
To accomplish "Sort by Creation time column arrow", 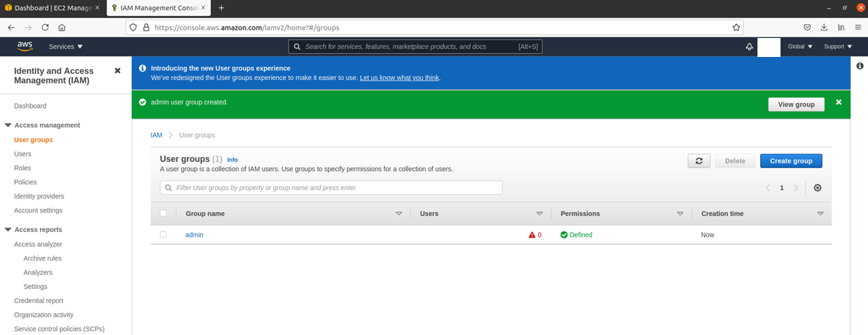I will tap(821, 214).
